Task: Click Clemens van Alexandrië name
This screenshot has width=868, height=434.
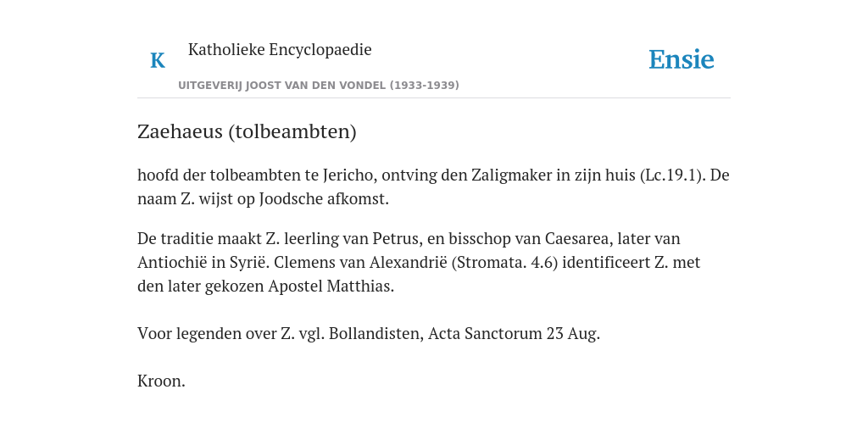Action: (x=360, y=262)
